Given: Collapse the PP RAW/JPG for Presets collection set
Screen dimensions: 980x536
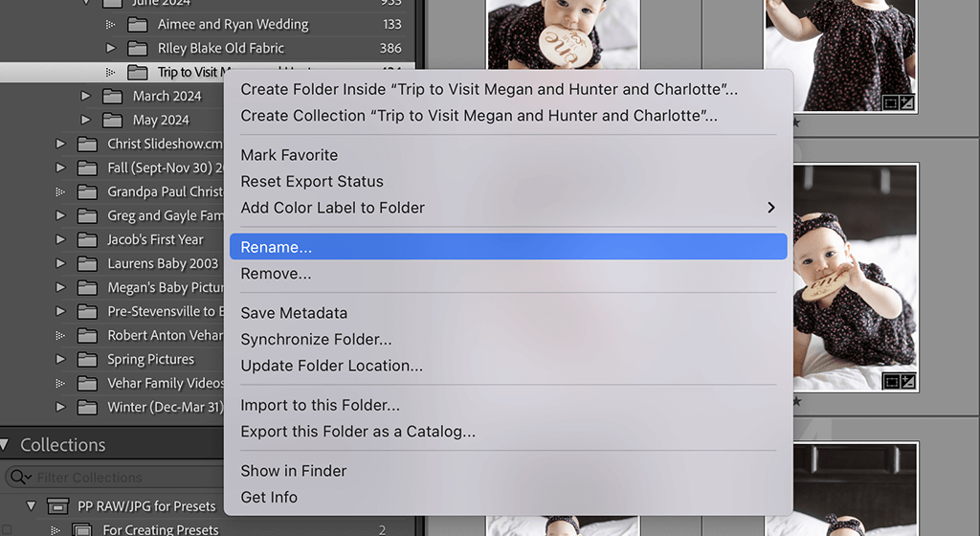Looking at the screenshot, I should click(31, 505).
